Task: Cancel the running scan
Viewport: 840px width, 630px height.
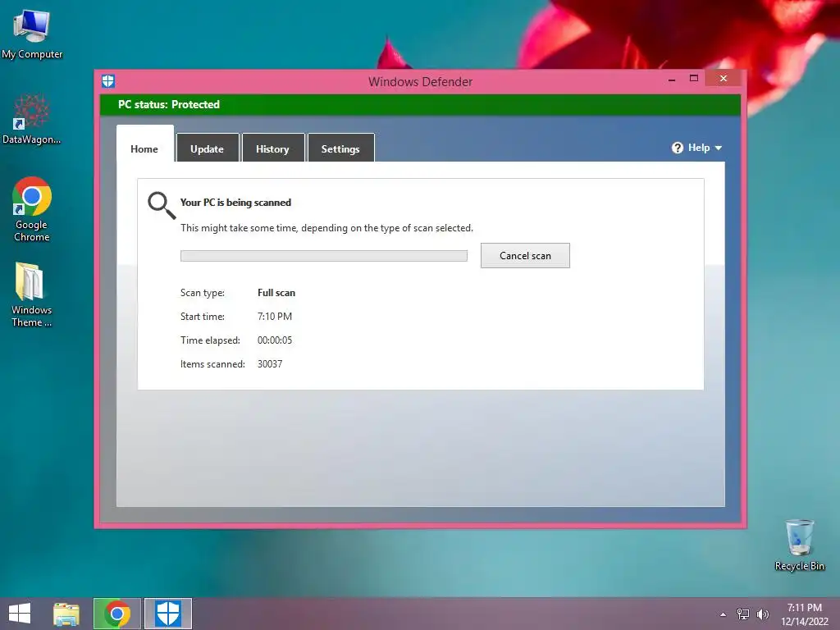Action: tap(525, 256)
